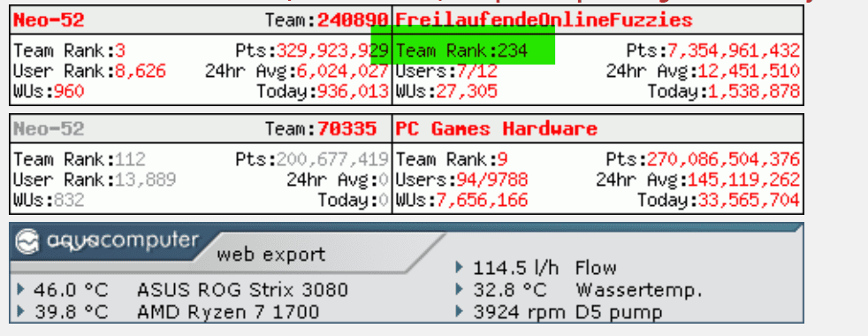Click points value 329,923,929
Image resolution: width=868 pixels, height=336 pixels.
coord(332,51)
